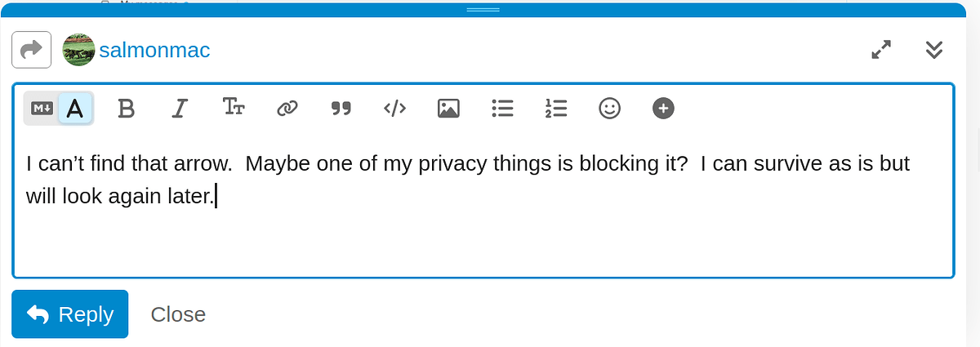Switch to the rich text editor mode

pyautogui.click(x=75, y=108)
